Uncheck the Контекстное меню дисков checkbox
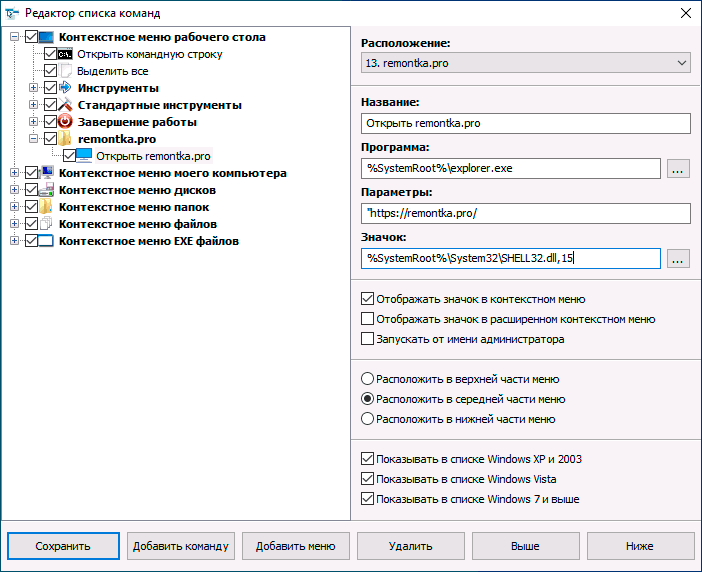This screenshot has width=702, height=572. point(31,190)
